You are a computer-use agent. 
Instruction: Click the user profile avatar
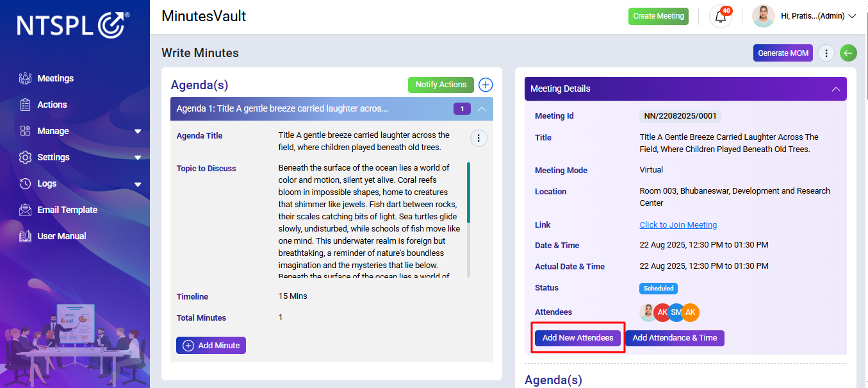(764, 16)
